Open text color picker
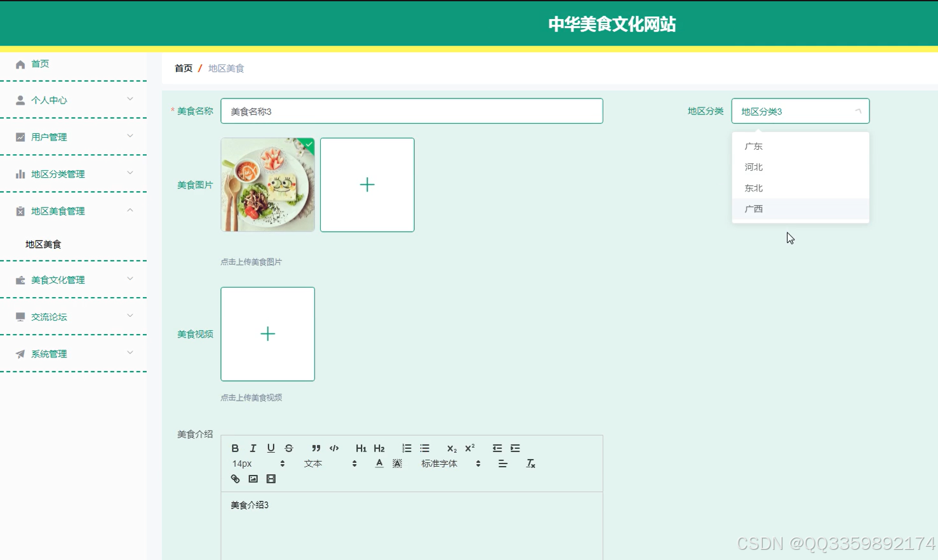This screenshot has width=938, height=560. coord(379,463)
